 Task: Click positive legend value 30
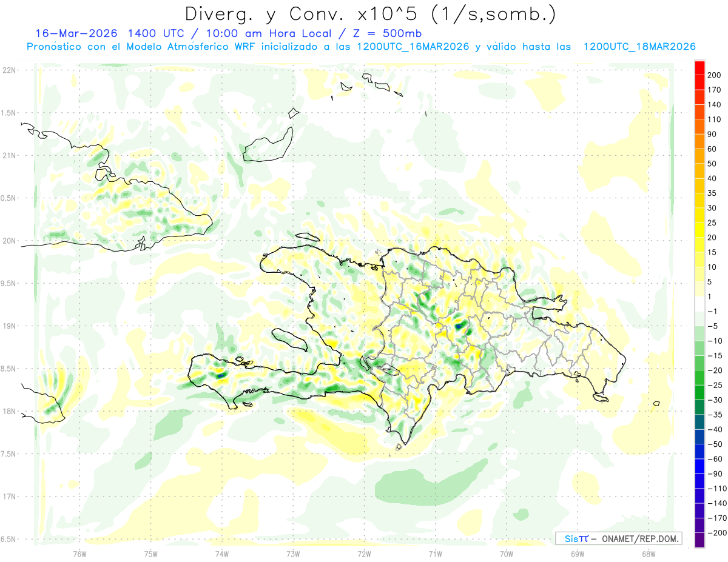(713, 208)
